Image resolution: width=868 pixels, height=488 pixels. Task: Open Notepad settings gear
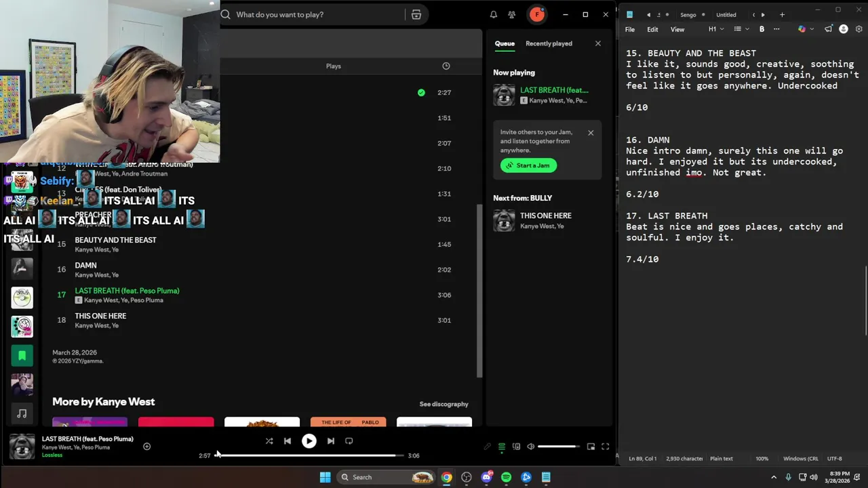(x=859, y=29)
